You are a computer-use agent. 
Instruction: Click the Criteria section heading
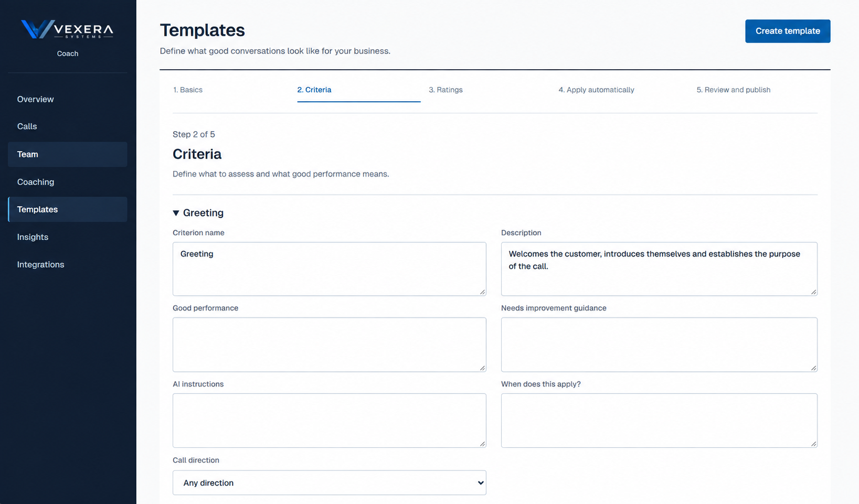coord(197,154)
